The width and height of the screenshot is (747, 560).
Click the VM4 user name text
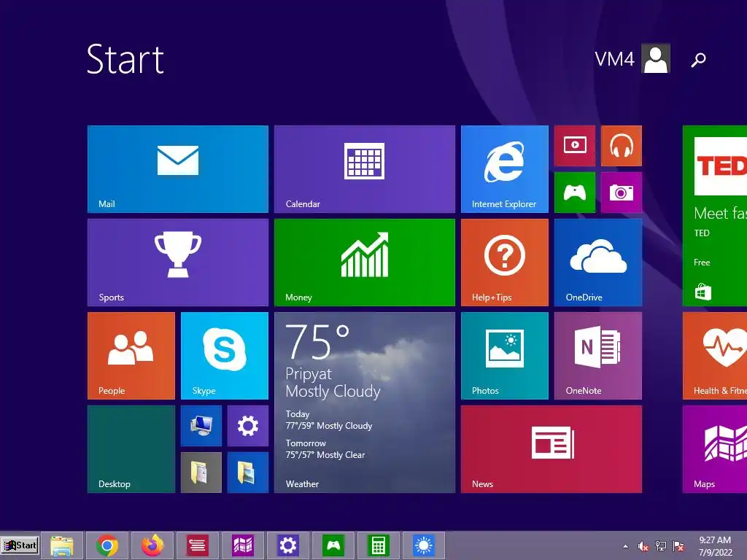tap(614, 59)
